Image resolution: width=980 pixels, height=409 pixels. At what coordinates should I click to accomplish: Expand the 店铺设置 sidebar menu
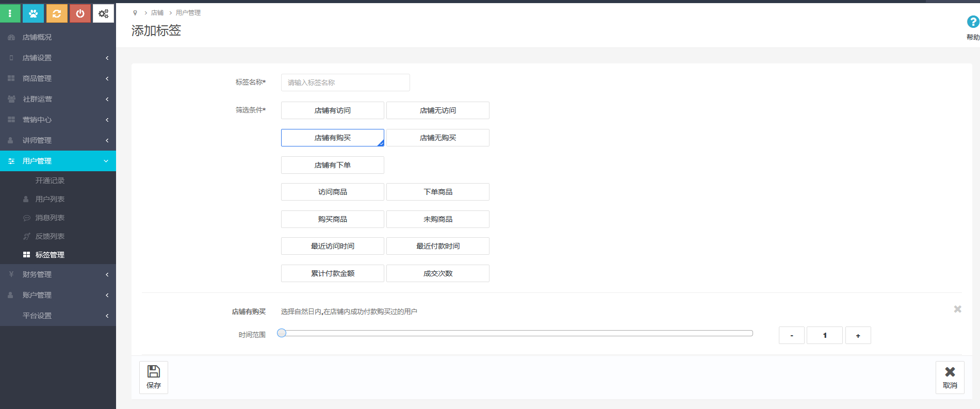pos(58,58)
